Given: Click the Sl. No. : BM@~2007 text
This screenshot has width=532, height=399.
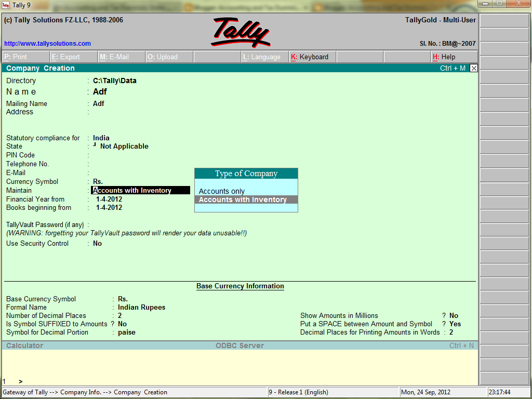Looking at the screenshot, I should click(447, 44).
